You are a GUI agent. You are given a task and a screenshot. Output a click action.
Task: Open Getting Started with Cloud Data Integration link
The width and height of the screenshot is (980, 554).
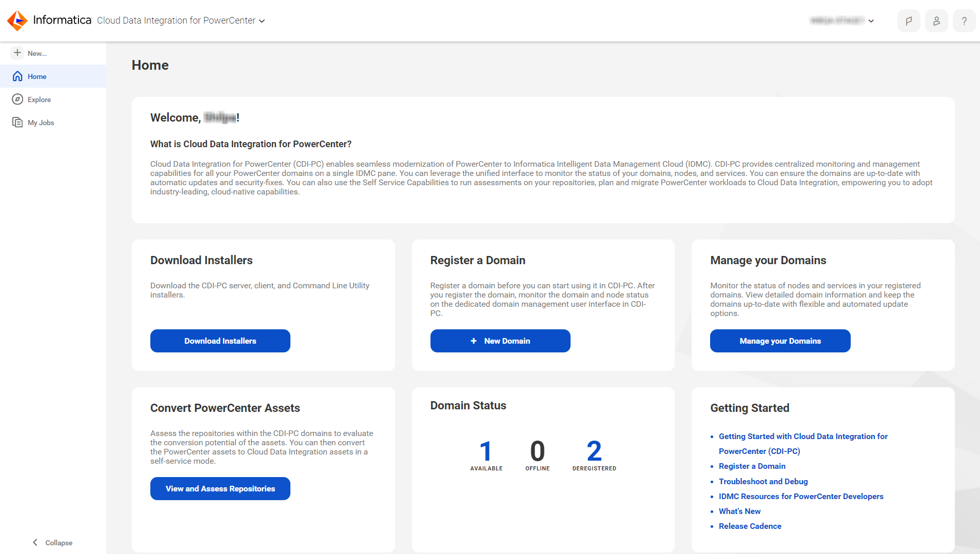tap(803, 444)
